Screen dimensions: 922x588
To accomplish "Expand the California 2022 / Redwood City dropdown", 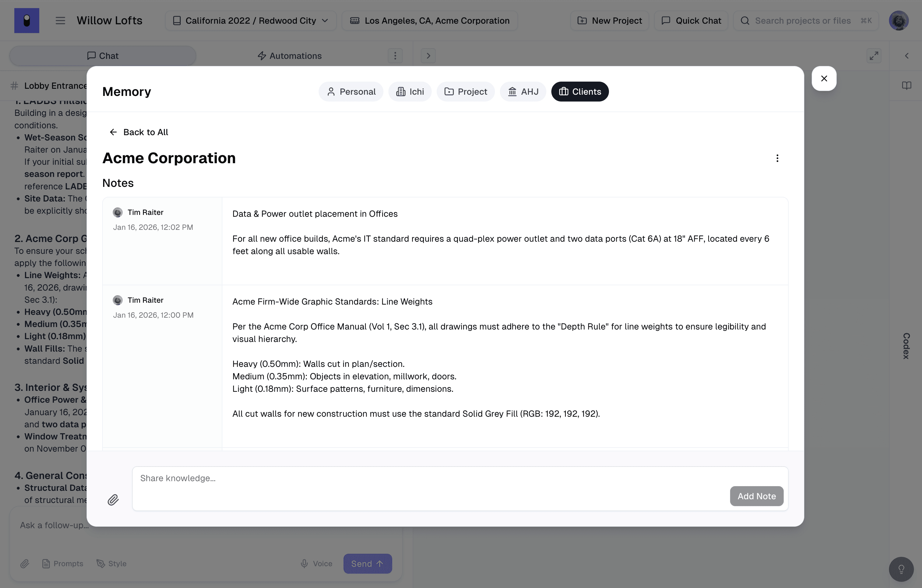I will [250, 21].
